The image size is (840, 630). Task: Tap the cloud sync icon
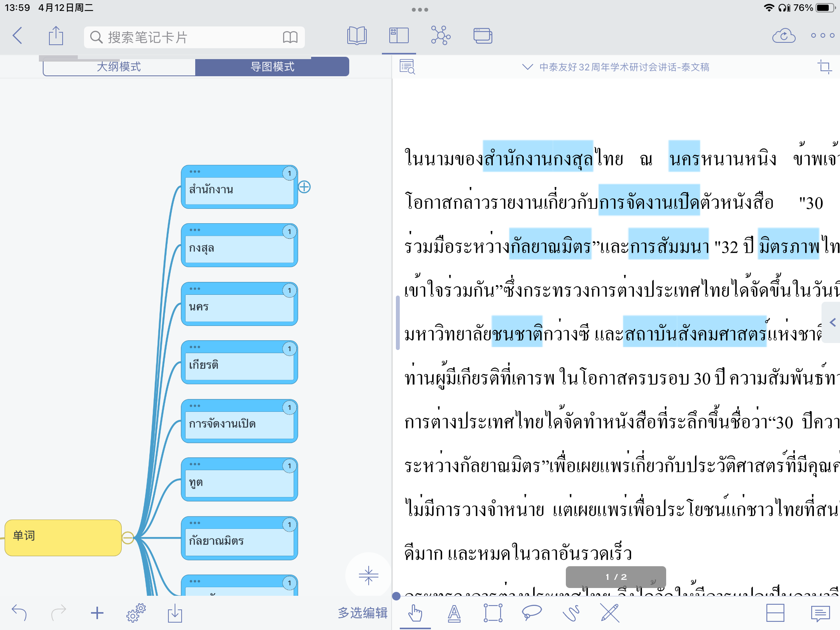coord(784,36)
